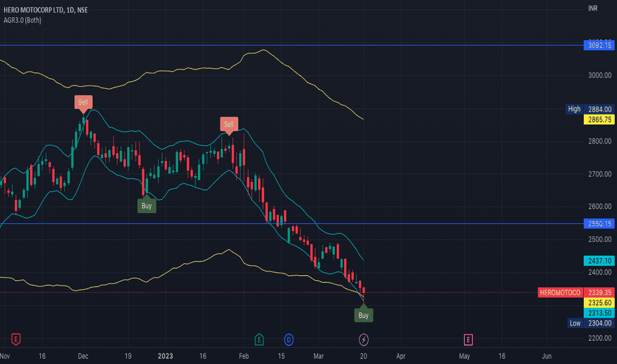Click the green earnings icon near Feb

coord(259,340)
